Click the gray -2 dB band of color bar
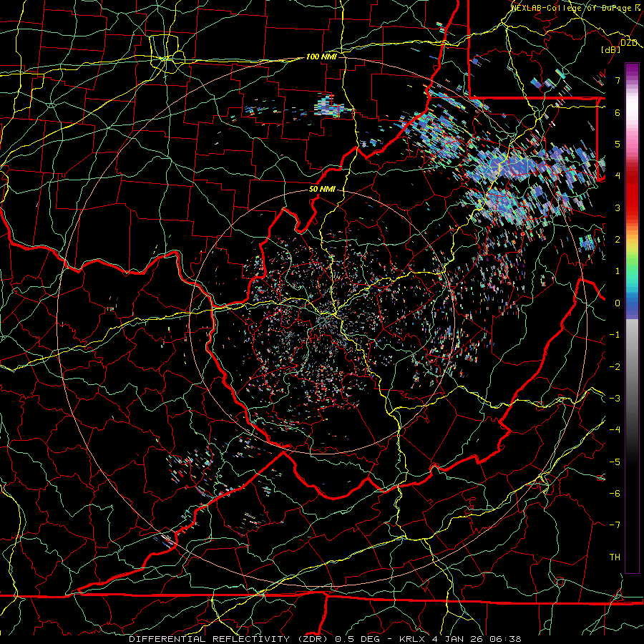 632,367
